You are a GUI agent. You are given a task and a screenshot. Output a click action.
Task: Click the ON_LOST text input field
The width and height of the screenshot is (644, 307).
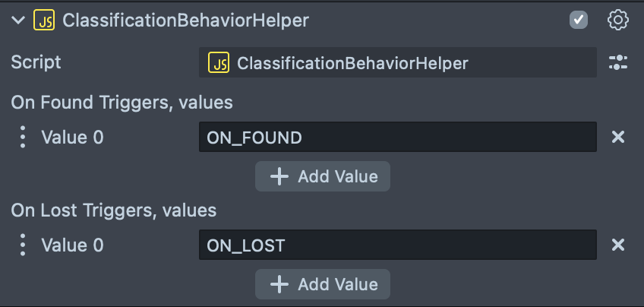click(x=397, y=245)
